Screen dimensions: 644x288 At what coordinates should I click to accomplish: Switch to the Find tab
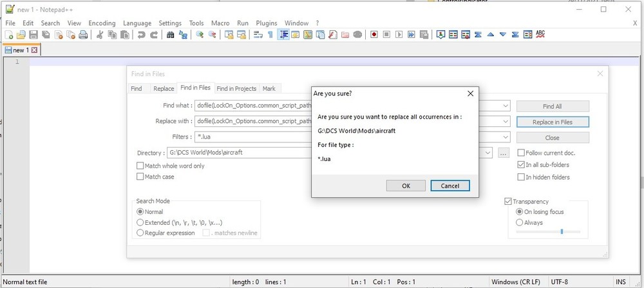tap(137, 88)
